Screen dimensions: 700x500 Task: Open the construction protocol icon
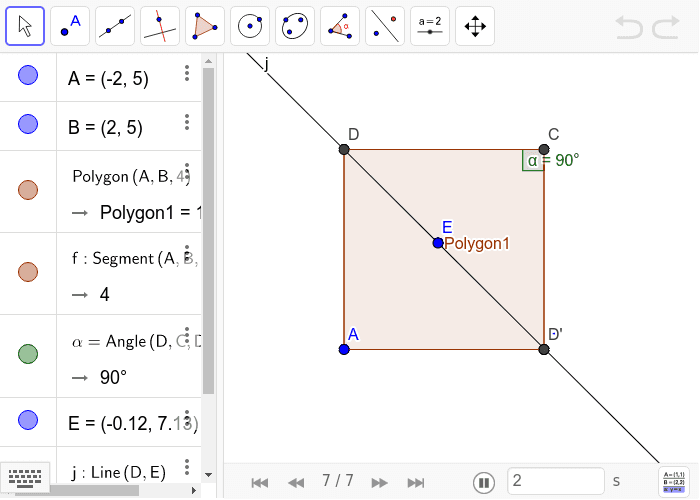point(674,482)
